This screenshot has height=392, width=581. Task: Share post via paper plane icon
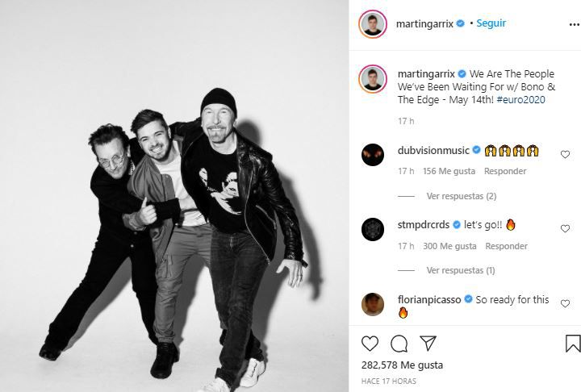[428, 344]
